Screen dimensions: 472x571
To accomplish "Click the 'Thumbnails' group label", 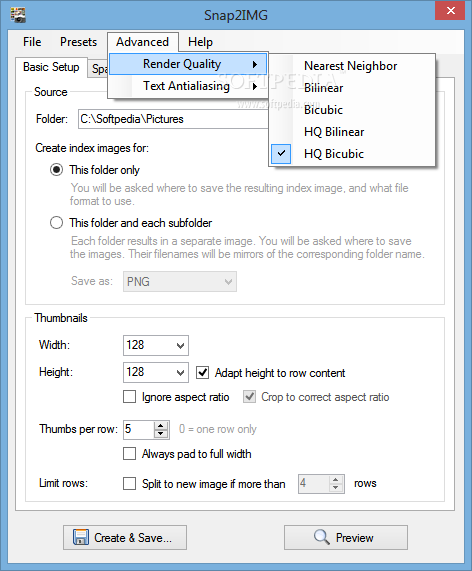I will click(x=61, y=318).
